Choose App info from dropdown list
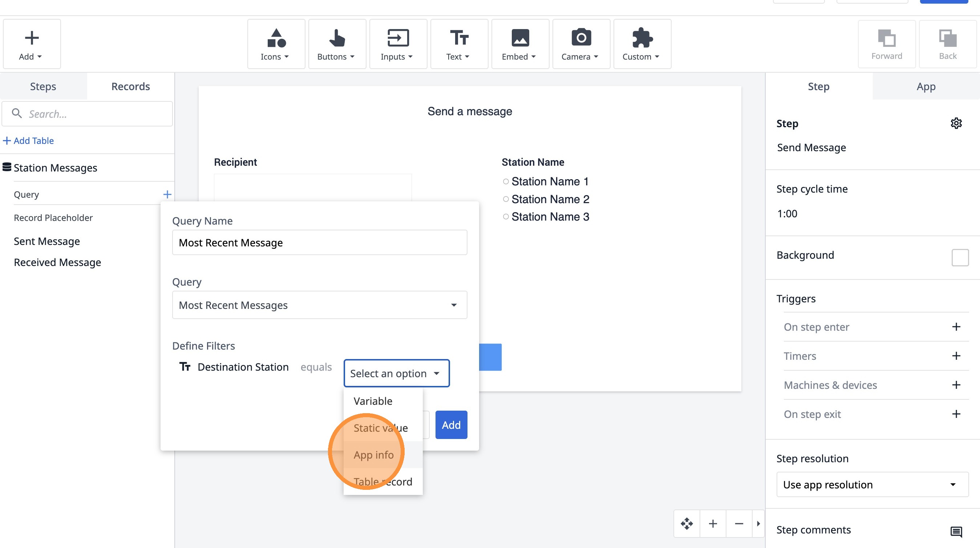The height and width of the screenshot is (548, 980). click(x=374, y=455)
